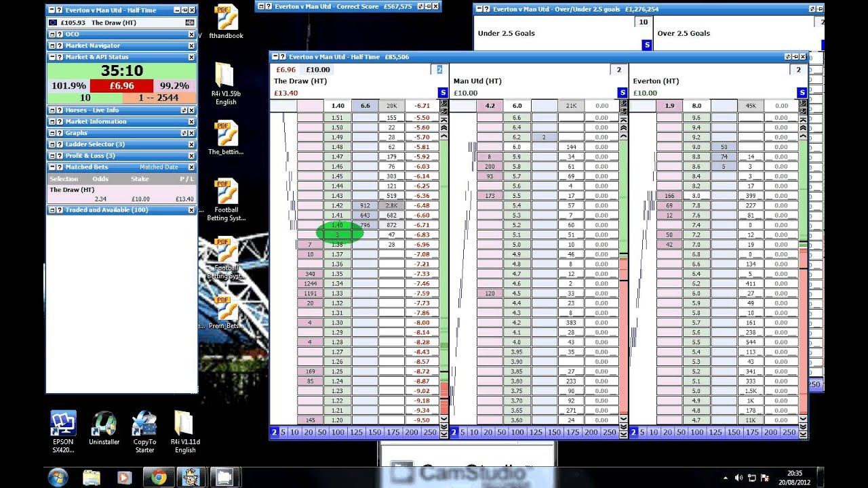The height and width of the screenshot is (488, 868).
Task: Select stake 50 on Man Utd ladder
Action: pos(502,432)
